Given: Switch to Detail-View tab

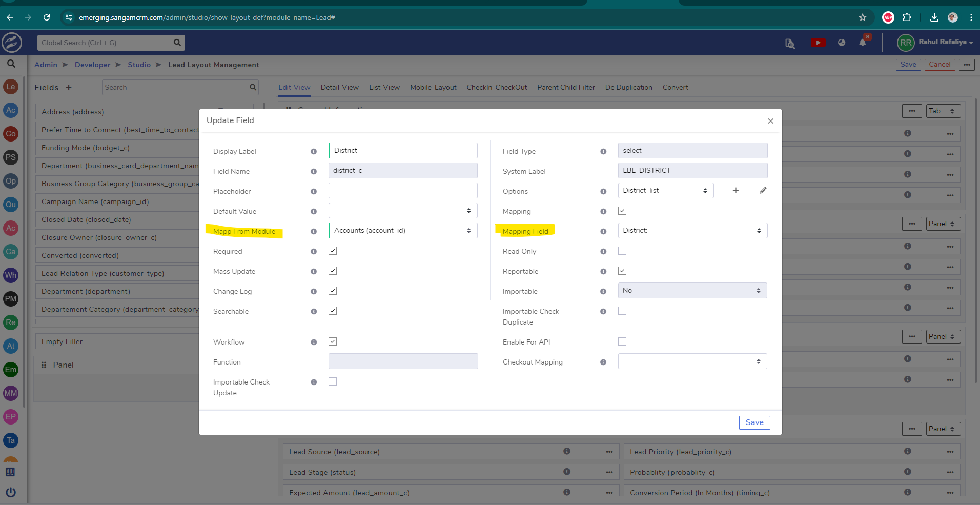Looking at the screenshot, I should 339,88.
